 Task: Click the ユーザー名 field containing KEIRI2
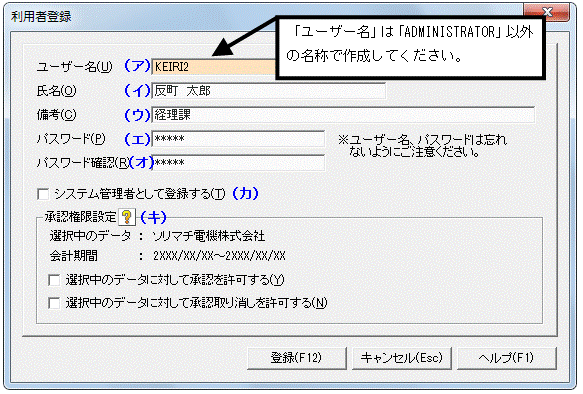coord(214,67)
